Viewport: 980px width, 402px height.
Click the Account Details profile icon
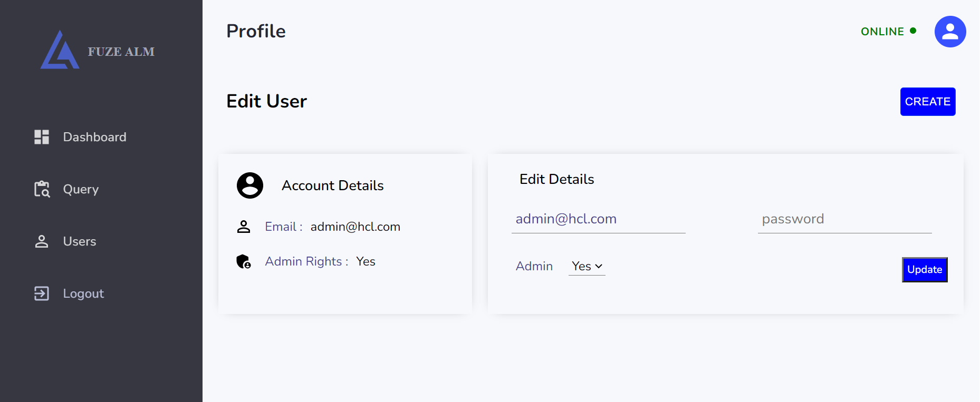(250, 185)
